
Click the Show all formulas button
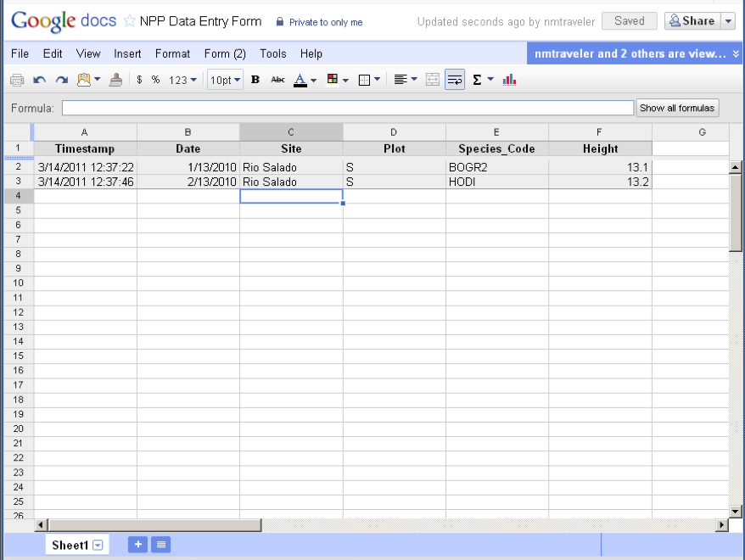(676, 108)
